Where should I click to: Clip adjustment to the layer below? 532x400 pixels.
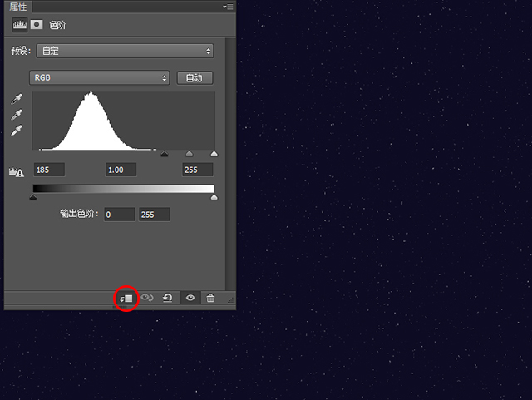(126, 298)
